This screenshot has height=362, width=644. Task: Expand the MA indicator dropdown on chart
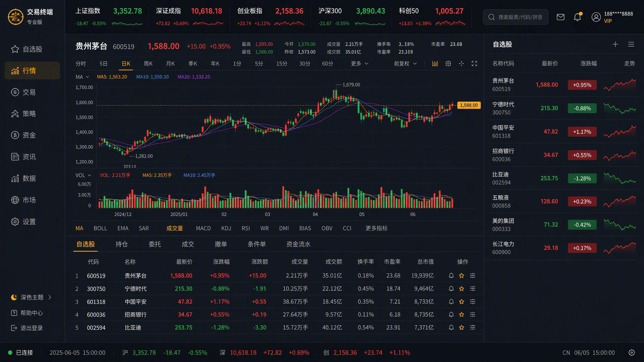coord(82,77)
